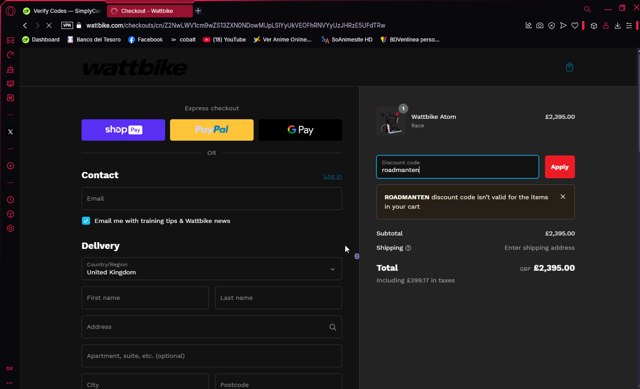The height and width of the screenshot is (389, 640).
Task: Click the Discount code input field
Action: pyautogui.click(x=457, y=167)
